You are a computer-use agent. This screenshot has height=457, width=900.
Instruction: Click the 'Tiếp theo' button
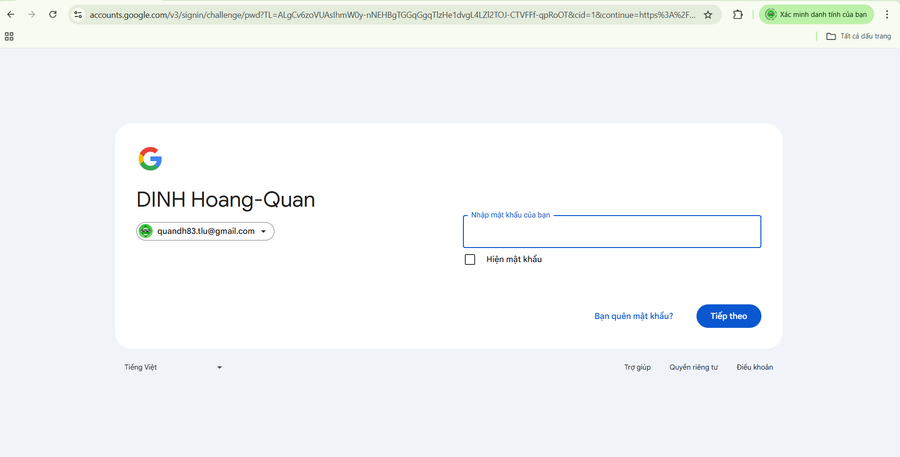pos(728,316)
